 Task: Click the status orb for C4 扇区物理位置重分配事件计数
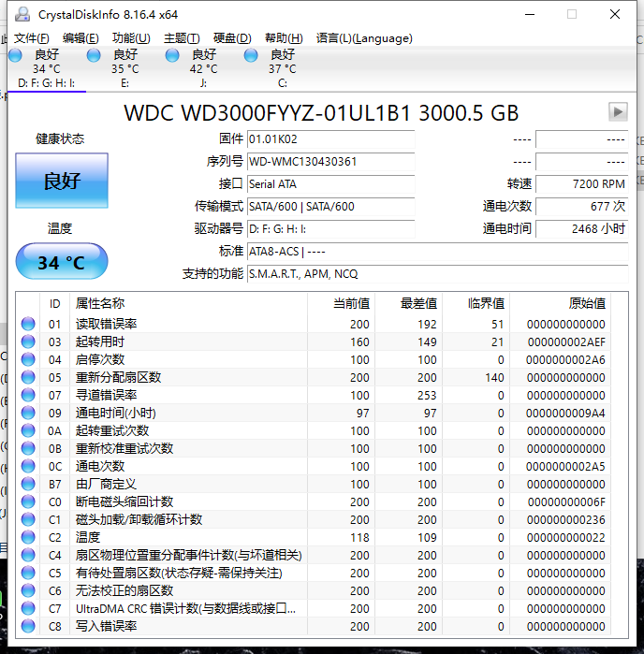click(x=28, y=555)
